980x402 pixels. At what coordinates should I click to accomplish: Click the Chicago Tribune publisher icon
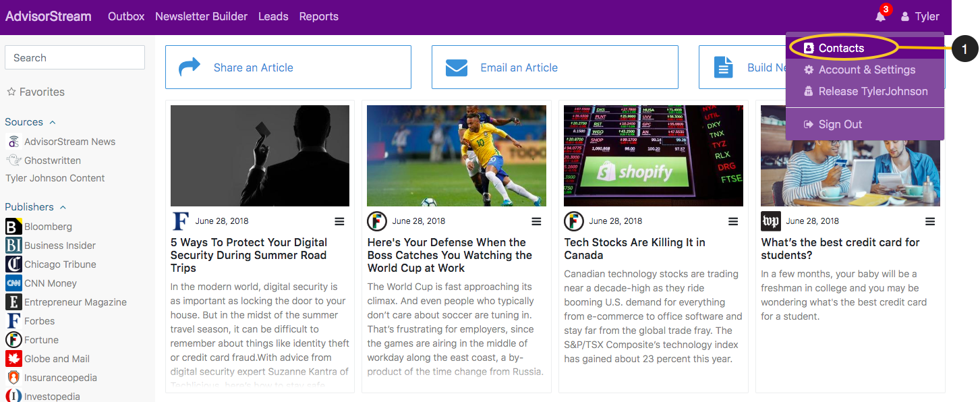click(x=13, y=264)
